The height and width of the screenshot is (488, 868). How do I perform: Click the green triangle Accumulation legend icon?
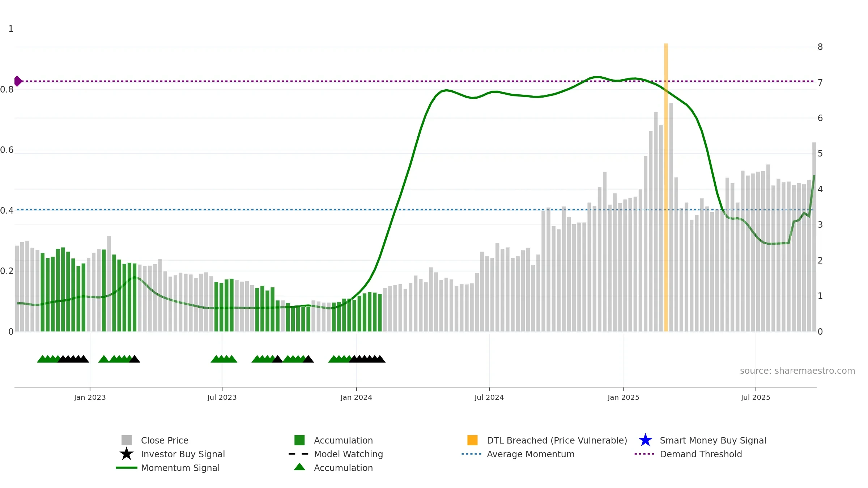pos(299,467)
